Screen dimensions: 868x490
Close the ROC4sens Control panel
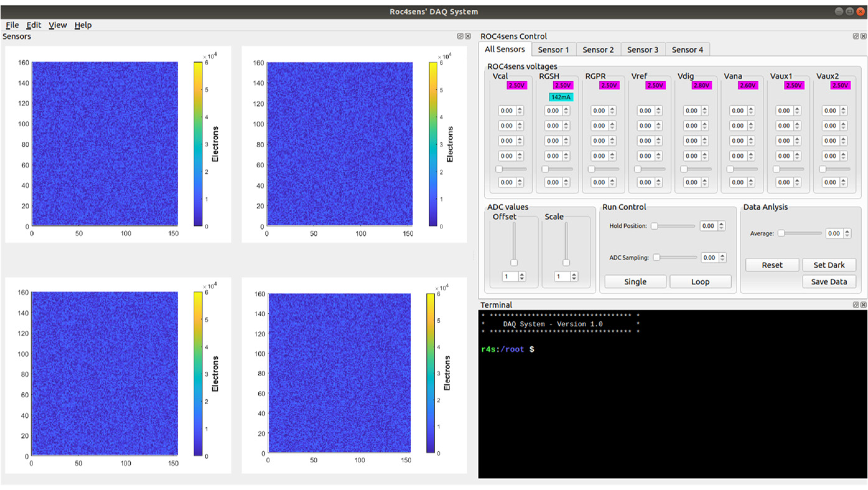click(863, 36)
